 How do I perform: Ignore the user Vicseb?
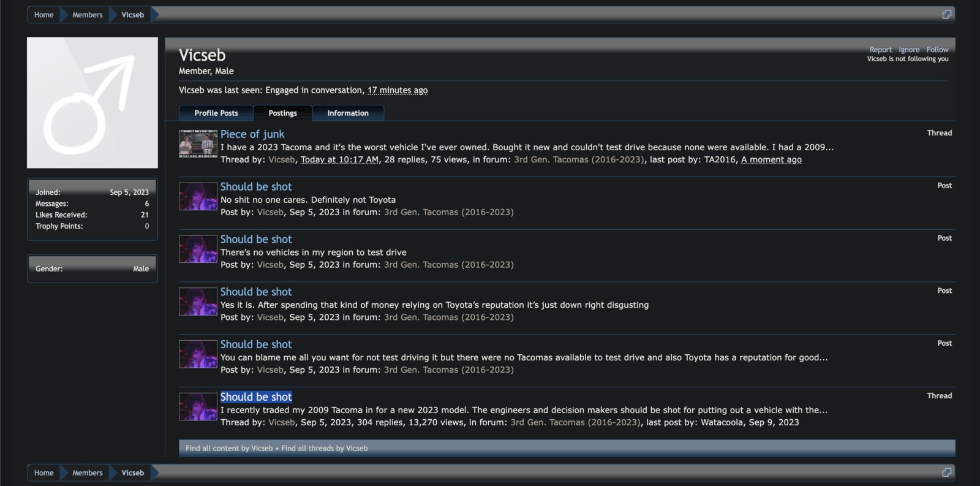click(909, 50)
